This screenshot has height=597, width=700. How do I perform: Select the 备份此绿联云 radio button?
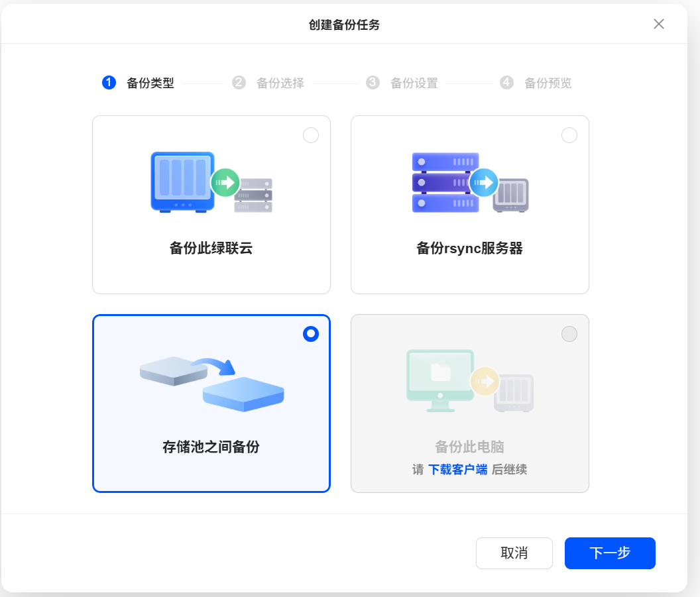(311, 135)
